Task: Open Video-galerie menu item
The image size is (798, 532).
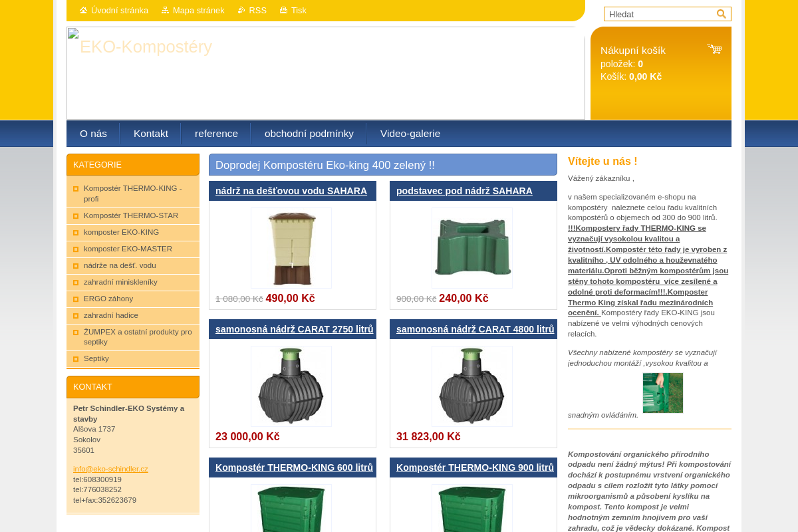Action: tap(410, 134)
